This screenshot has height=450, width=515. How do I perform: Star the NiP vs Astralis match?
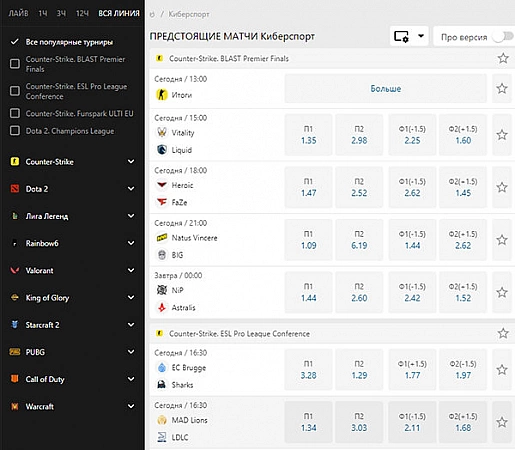point(502,292)
